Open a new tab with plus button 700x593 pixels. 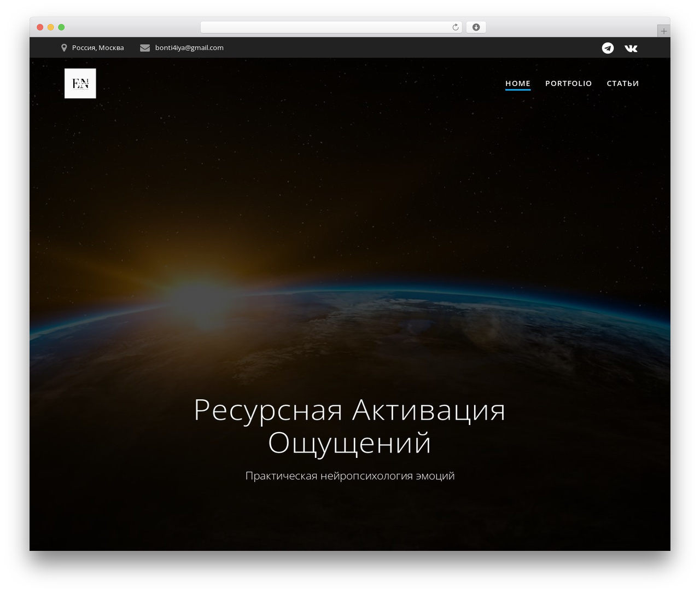click(663, 31)
